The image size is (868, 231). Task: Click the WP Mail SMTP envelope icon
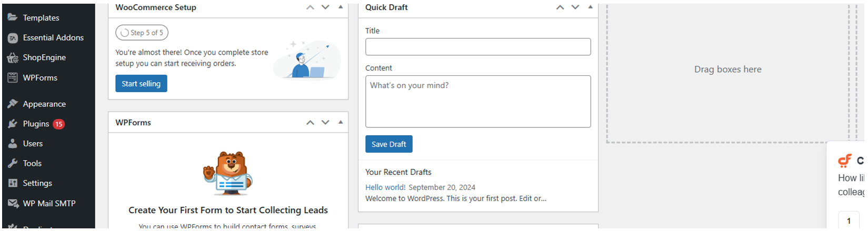point(13,204)
